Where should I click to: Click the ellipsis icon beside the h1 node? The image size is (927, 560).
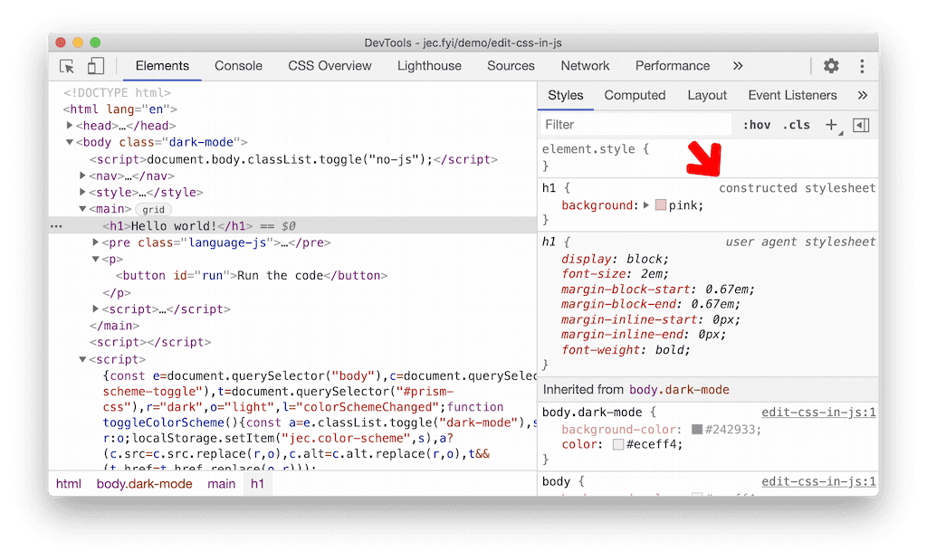(59, 225)
